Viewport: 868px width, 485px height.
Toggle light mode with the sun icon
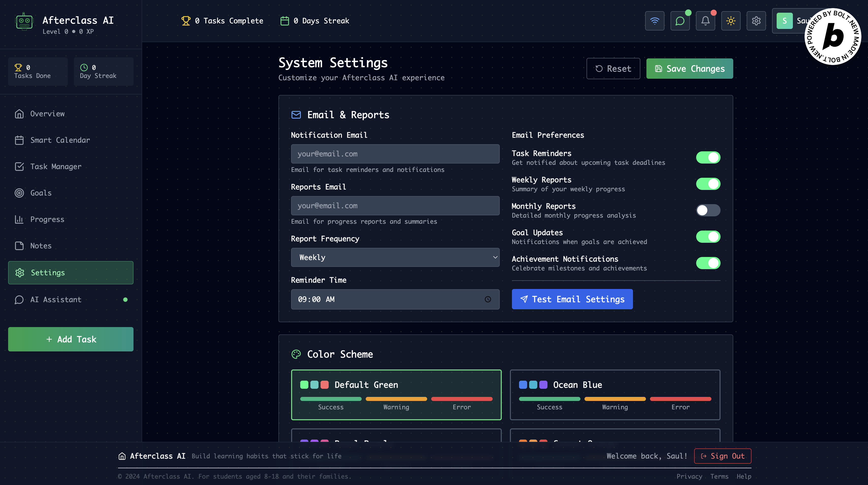730,21
